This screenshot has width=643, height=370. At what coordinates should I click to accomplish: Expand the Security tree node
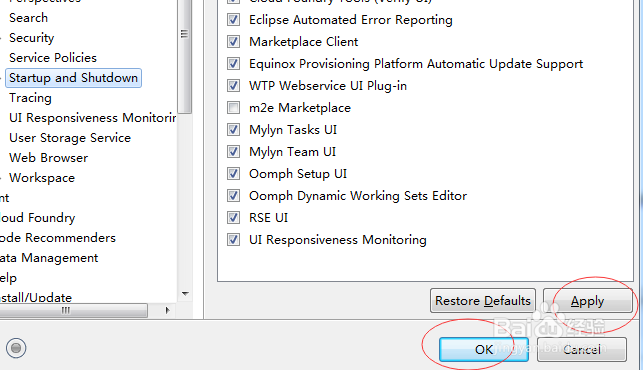(x=1, y=38)
